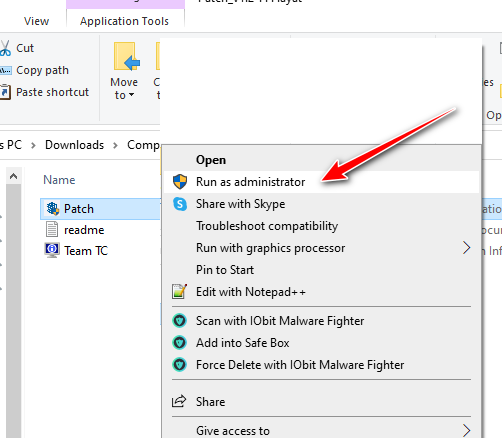
Task: Open the Move to dropdown arrow
Action: [x=132, y=95]
